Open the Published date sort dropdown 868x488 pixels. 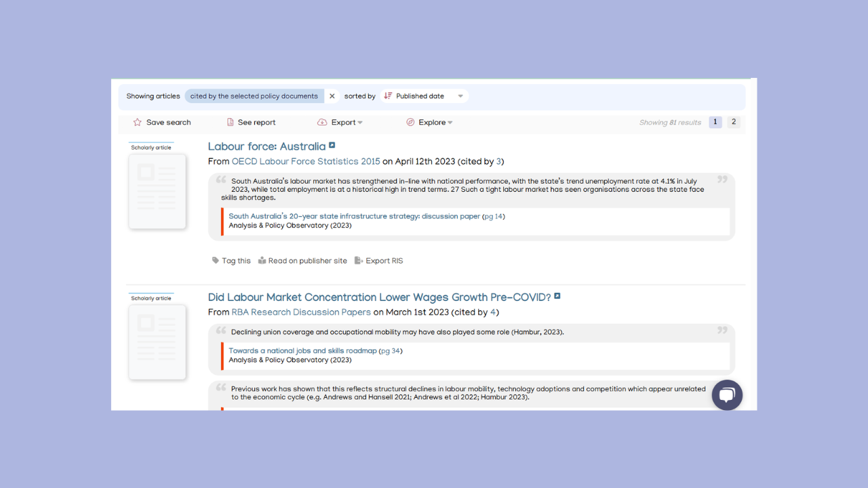[x=425, y=96]
